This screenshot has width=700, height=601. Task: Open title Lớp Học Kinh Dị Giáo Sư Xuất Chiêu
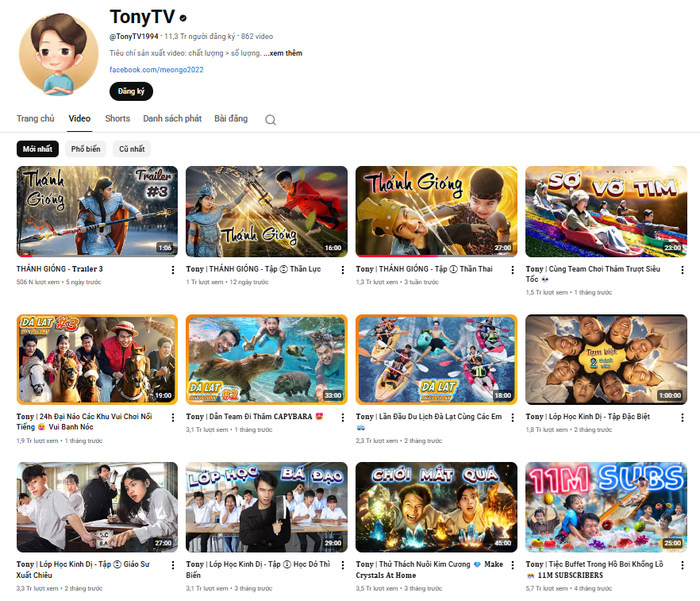point(83,570)
